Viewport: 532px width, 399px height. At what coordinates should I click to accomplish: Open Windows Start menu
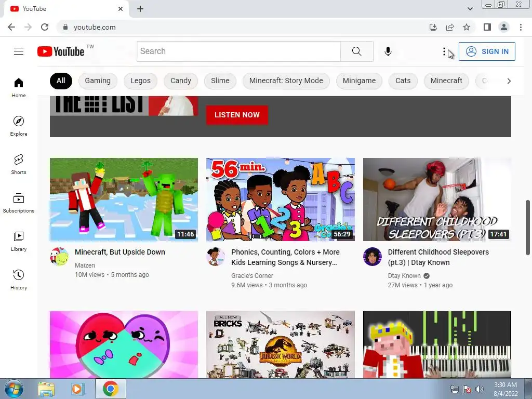point(14,389)
